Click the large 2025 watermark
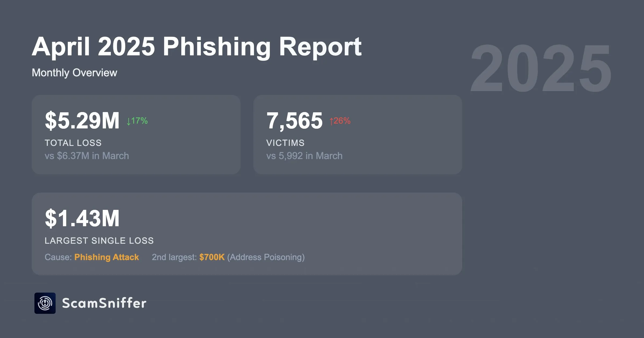 click(541, 68)
